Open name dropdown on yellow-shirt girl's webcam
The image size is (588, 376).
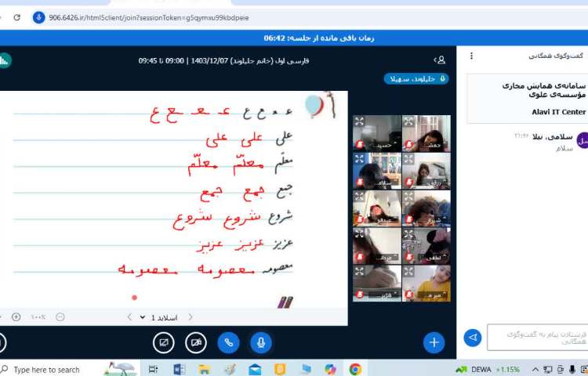tap(434, 295)
